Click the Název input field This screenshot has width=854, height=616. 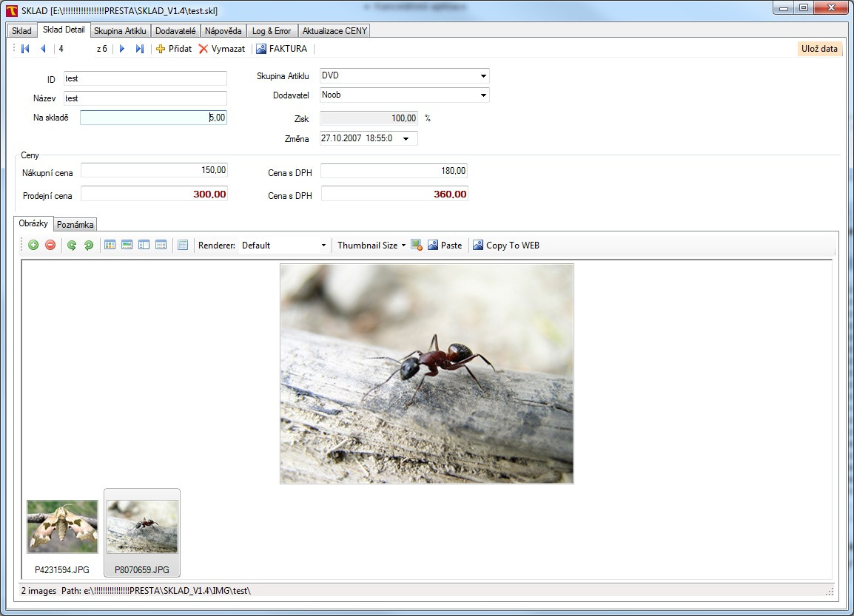point(145,98)
